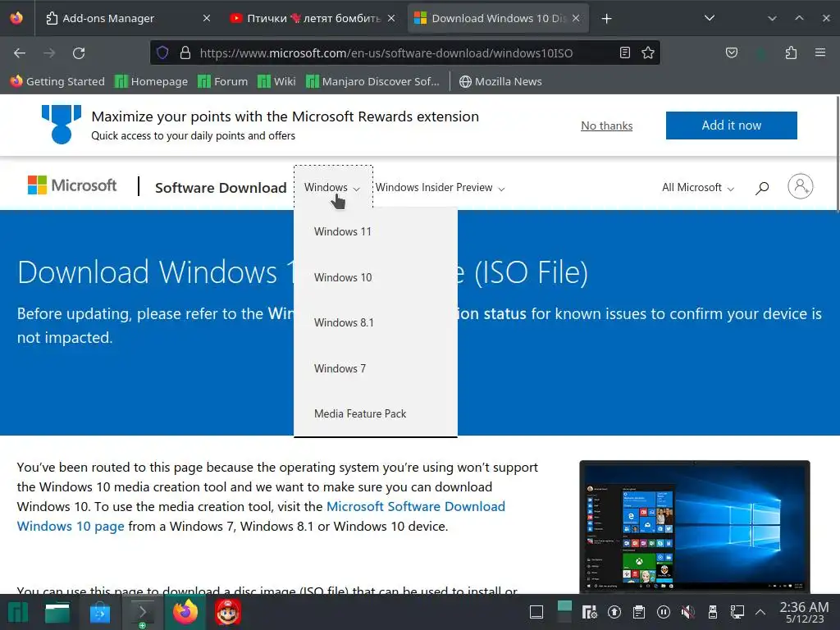The image size is (840, 630).
Task: Dismiss Rewards banner with No thanks
Action: click(606, 126)
